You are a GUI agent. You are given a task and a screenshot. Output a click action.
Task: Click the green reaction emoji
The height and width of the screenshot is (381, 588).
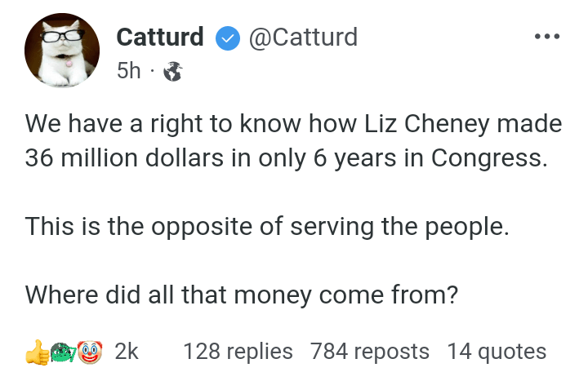point(64,352)
